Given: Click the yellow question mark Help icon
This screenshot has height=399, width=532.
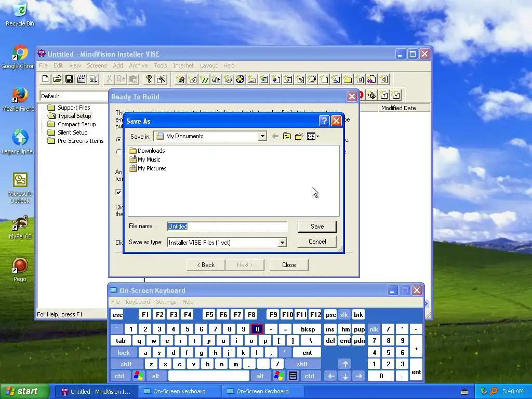Looking at the screenshot, I should click(149, 79).
